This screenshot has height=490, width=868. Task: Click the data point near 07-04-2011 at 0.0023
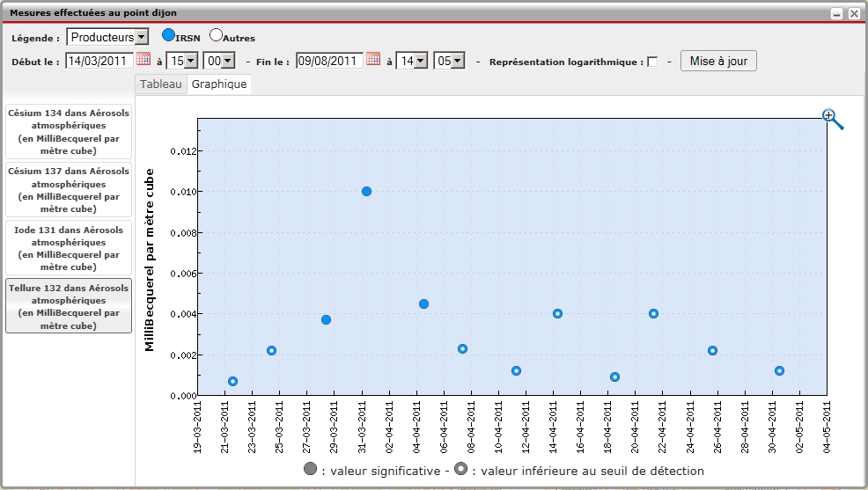point(463,348)
